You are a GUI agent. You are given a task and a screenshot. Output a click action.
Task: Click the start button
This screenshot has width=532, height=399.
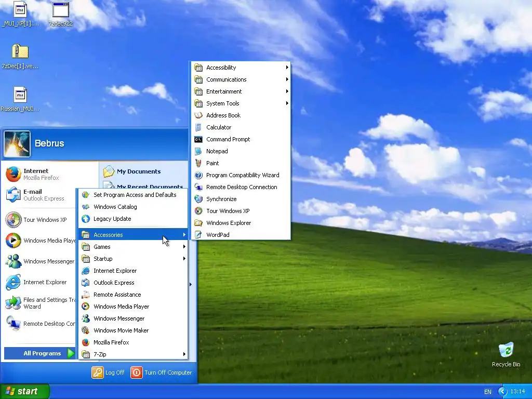[x=24, y=391]
